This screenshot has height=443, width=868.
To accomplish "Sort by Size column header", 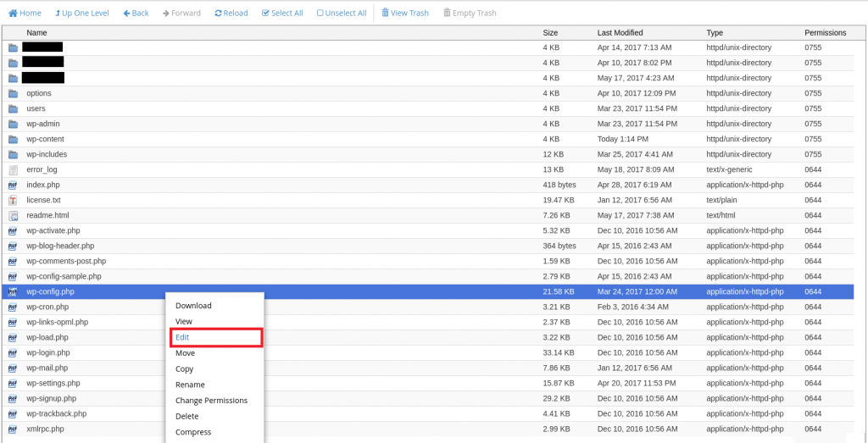I will pyautogui.click(x=550, y=32).
